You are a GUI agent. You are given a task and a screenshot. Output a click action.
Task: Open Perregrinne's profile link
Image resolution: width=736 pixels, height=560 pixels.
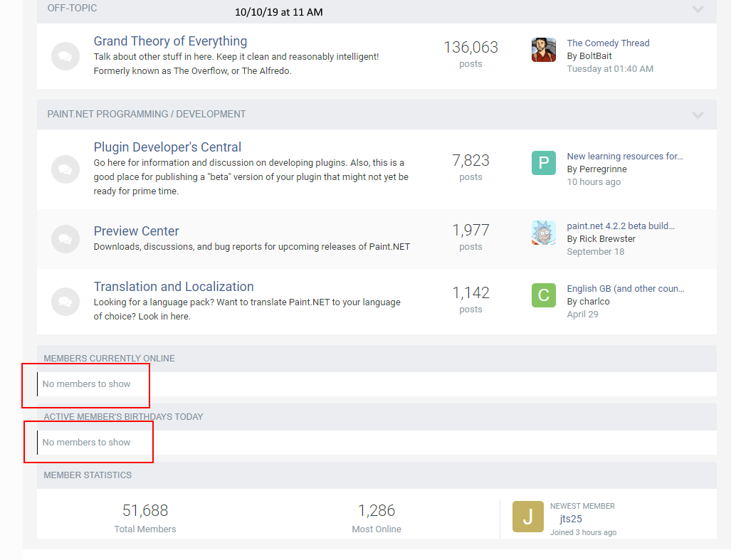tap(603, 169)
